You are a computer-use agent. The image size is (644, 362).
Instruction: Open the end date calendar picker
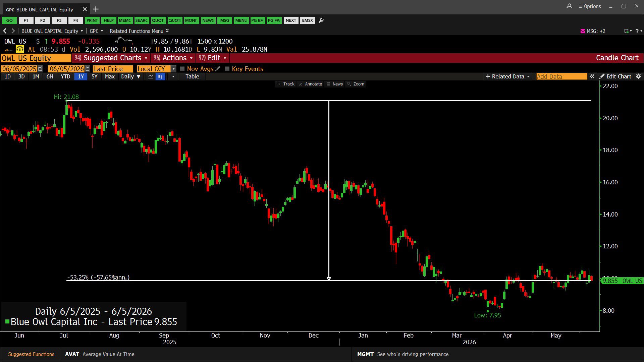(x=88, y=69)
